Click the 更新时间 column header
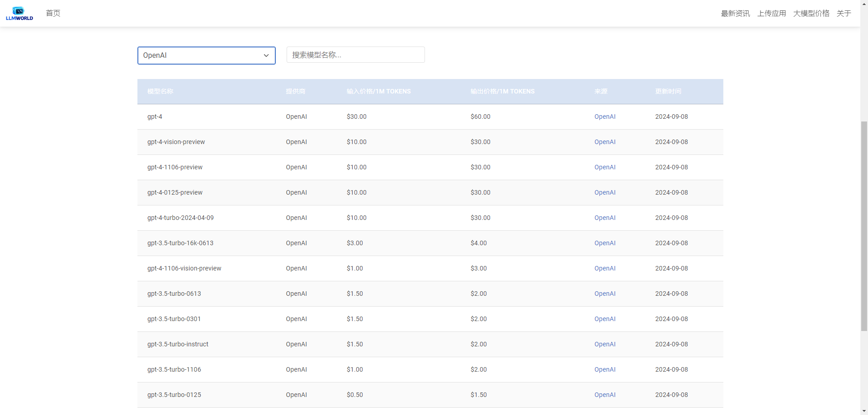Viewport: 868px width, 415px height. 668,91
